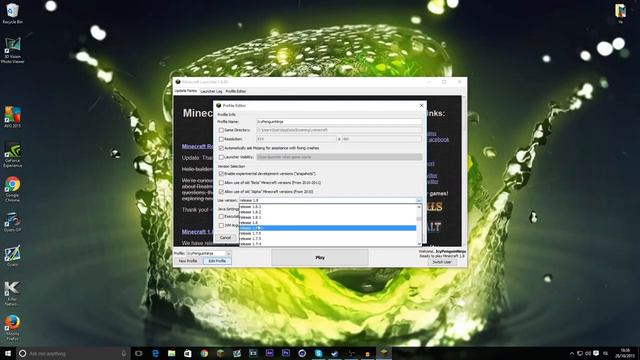Open the Recycle Bin desktop icon
Image resolution: width=640 pixels, height=360 pixels.
pos(12,13)
